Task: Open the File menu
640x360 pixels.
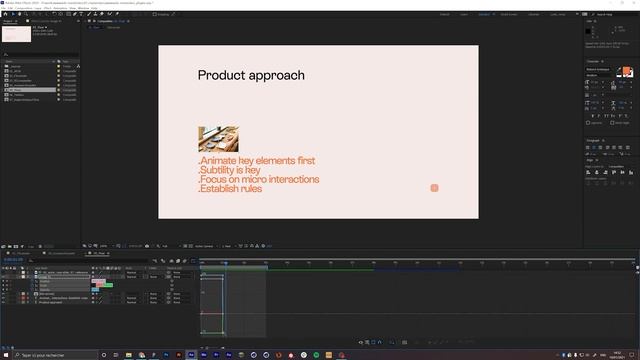Action: pyautogui.click(x=3, y=8)
